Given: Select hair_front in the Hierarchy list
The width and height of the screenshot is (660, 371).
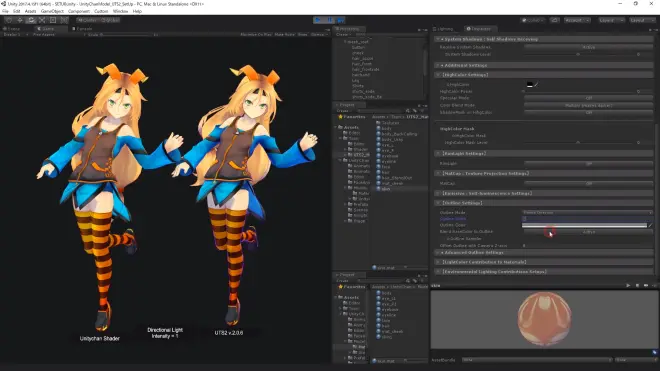Looking at the screenshot, I should 362,64.
